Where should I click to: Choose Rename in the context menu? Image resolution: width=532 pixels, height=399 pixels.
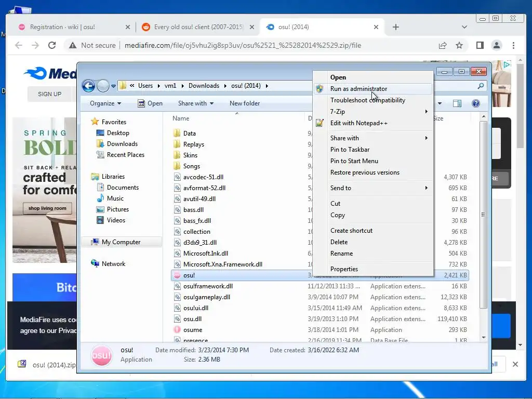click(341, 254)
